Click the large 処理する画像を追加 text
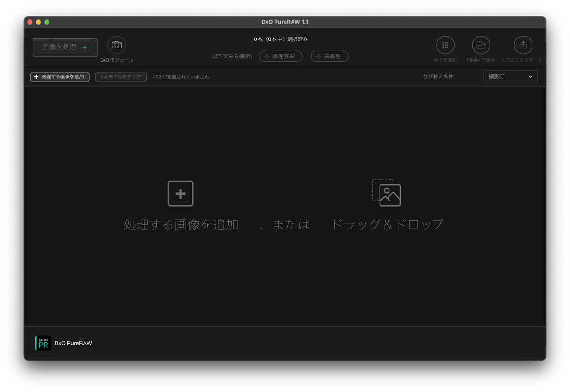Screen dimensions: 570x392 pyautogui.click(x=181, y=224)
